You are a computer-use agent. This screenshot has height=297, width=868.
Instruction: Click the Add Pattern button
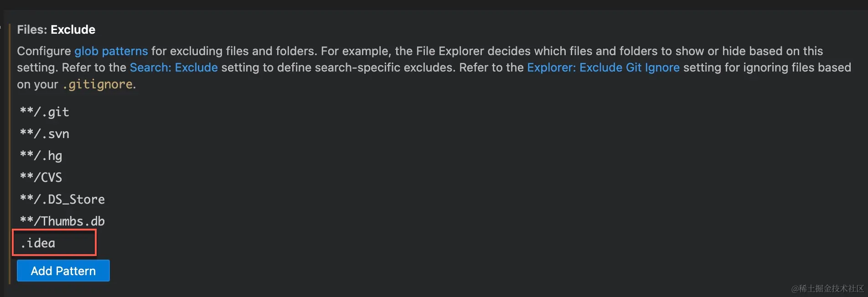point(63,271)
